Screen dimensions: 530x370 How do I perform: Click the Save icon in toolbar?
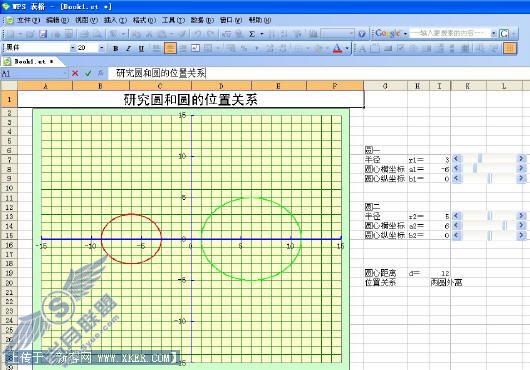[43, 34]
